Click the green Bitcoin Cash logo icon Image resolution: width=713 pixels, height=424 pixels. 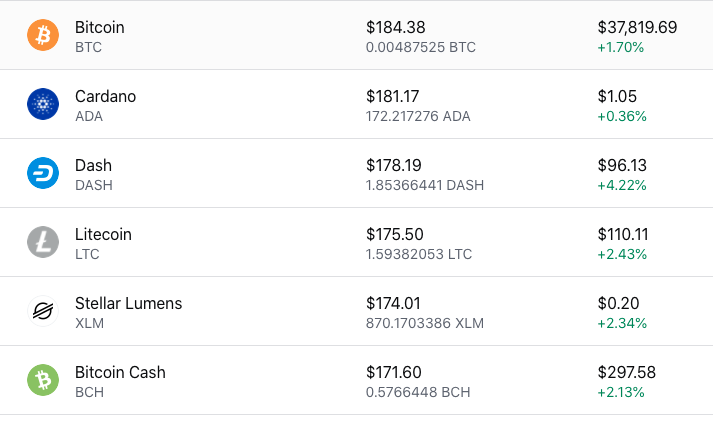[43, 380]
